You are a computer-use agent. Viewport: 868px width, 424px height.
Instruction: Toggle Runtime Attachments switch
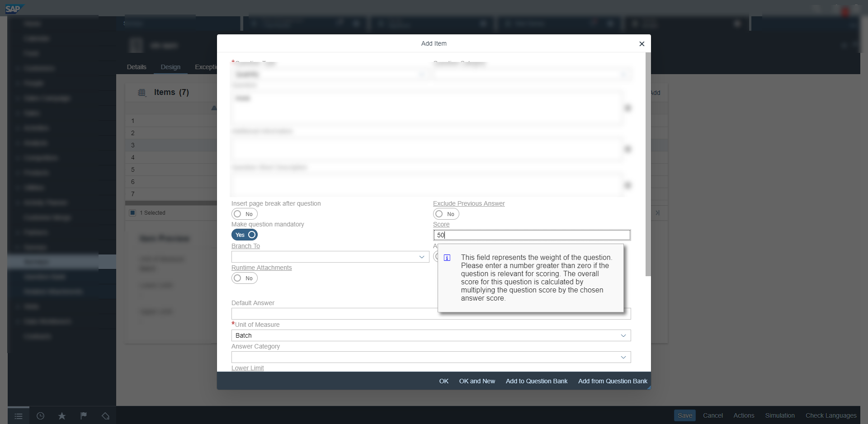coord(245,278)
